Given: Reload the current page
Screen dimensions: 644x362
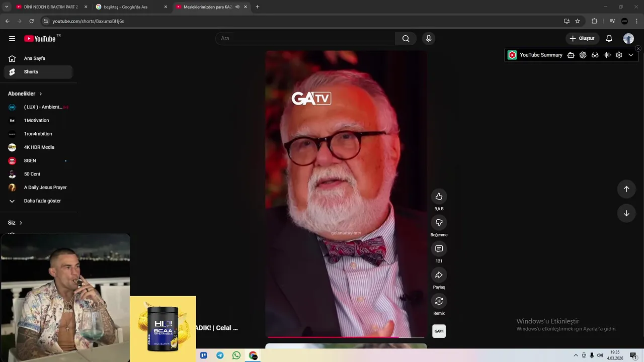Looking at the screenshot, I should (31, 21).
